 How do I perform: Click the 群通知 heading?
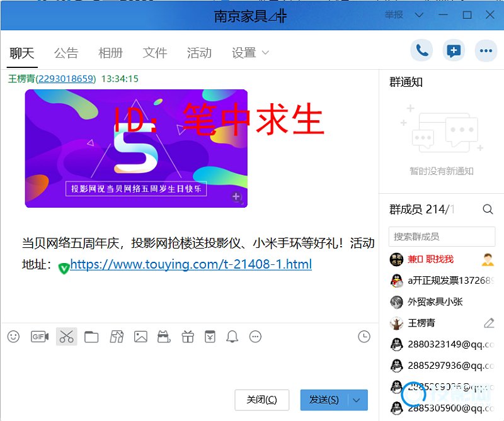click(x=406, y=82)
